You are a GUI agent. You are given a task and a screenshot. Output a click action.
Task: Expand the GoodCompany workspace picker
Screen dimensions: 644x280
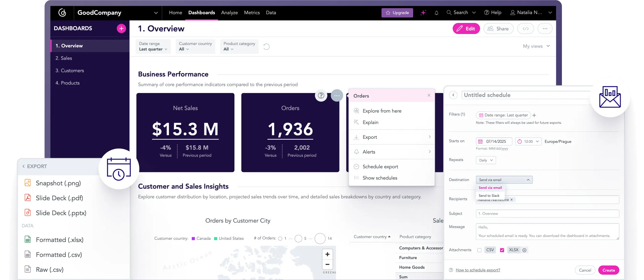coord(156,13)
